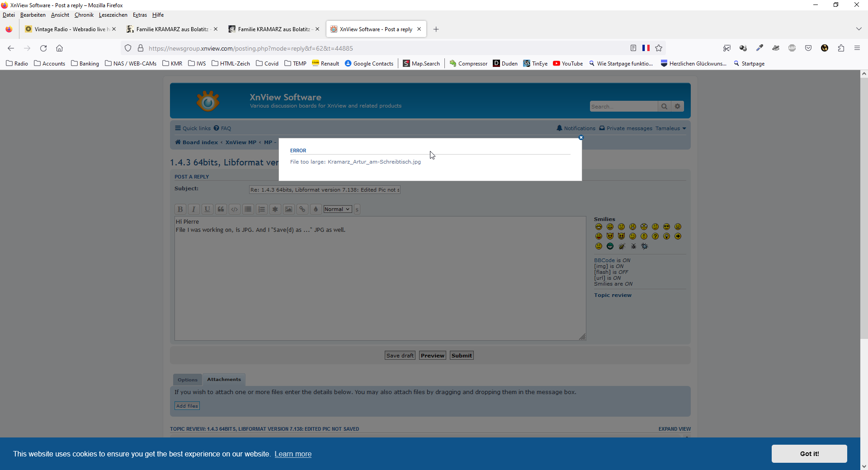
Task: Open the Chronik menu
Action: (x=84, y=15)
